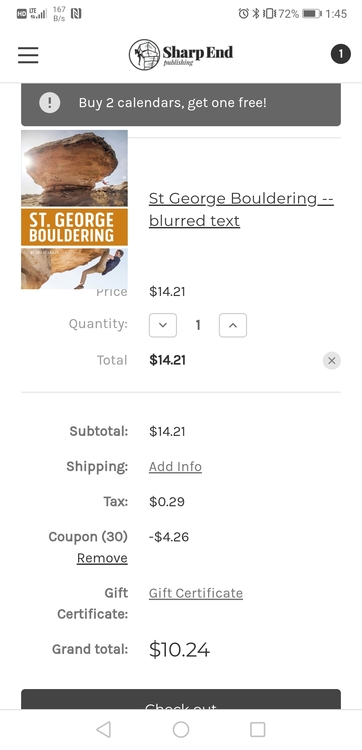Viewport: 362px width, 750px height.
Task: Tap the Android home circle button
Action: 181,729
